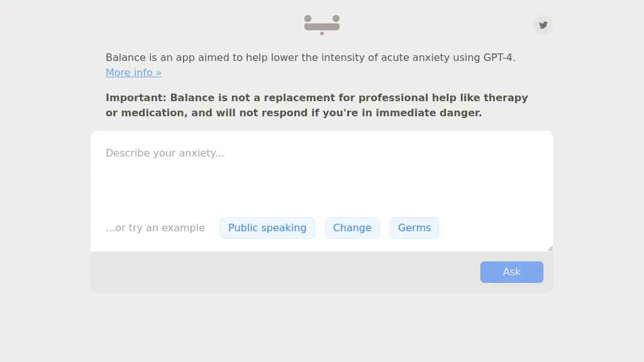This screenshot has width=644, height=362.
Task: Click the word 'Balance' starting the intro
Action: click(126, 58)
